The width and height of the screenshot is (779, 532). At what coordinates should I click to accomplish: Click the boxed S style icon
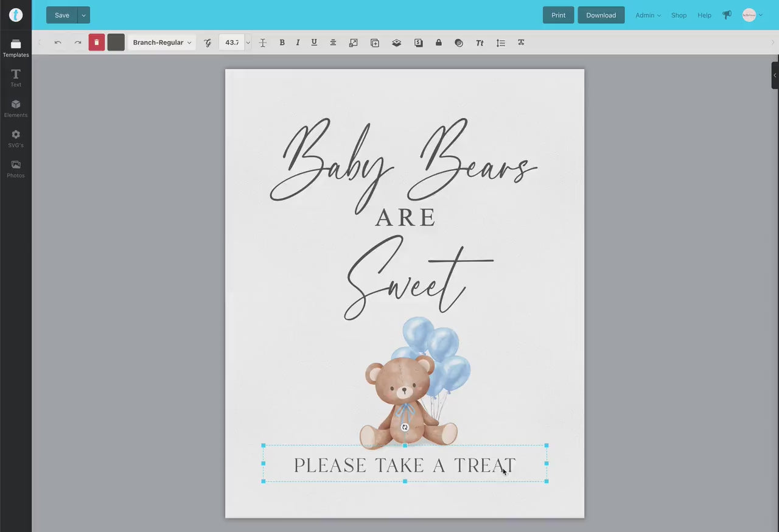[419, 43]
